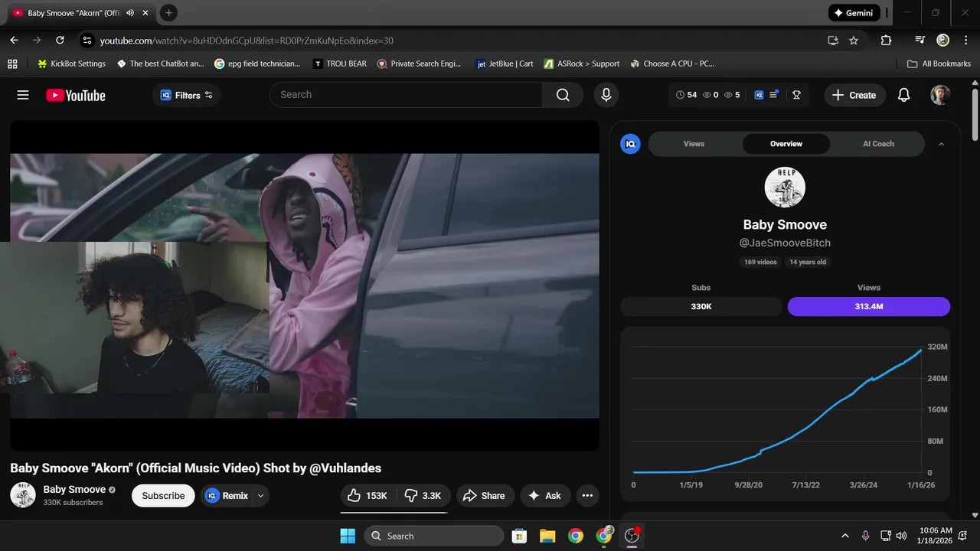This screenshot has height=551, width=980.
Task: Go back with browser back arrow
Action: 14,40
